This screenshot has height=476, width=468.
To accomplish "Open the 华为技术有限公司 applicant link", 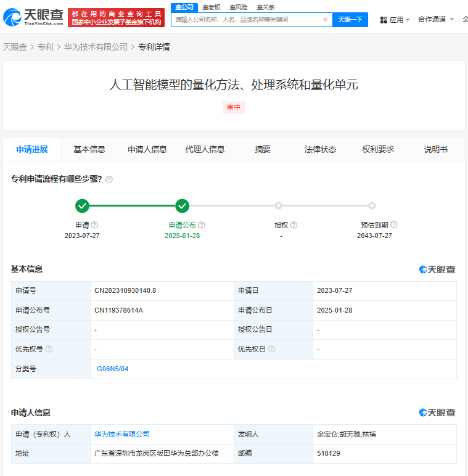I will pyautogui.click(x=121, y=434).
